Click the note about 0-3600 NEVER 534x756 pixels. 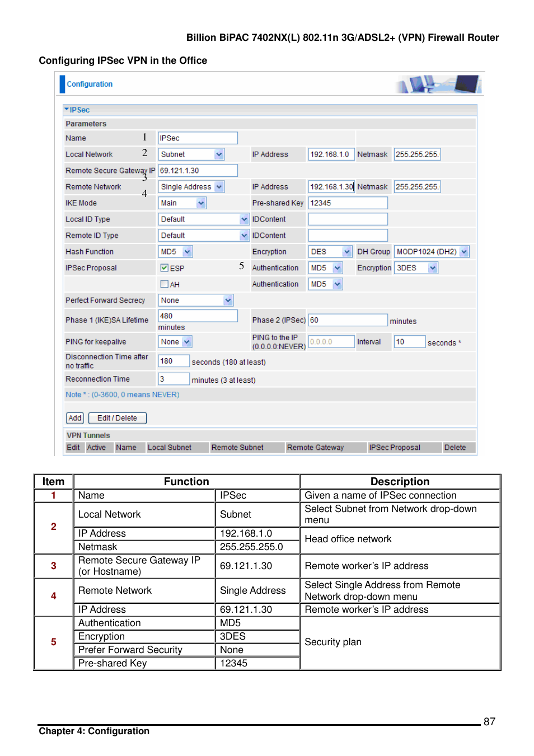123,395
